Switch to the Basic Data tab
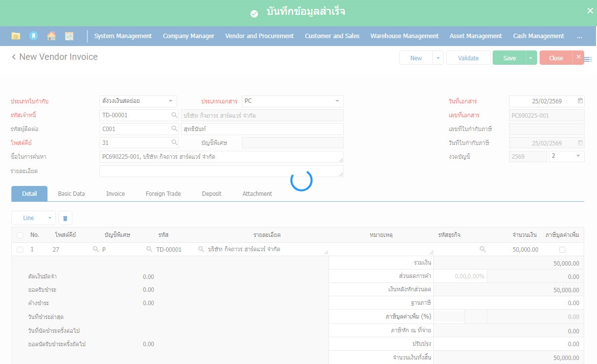The height and width of the screenshot is (364, 597). coord(71,194)
